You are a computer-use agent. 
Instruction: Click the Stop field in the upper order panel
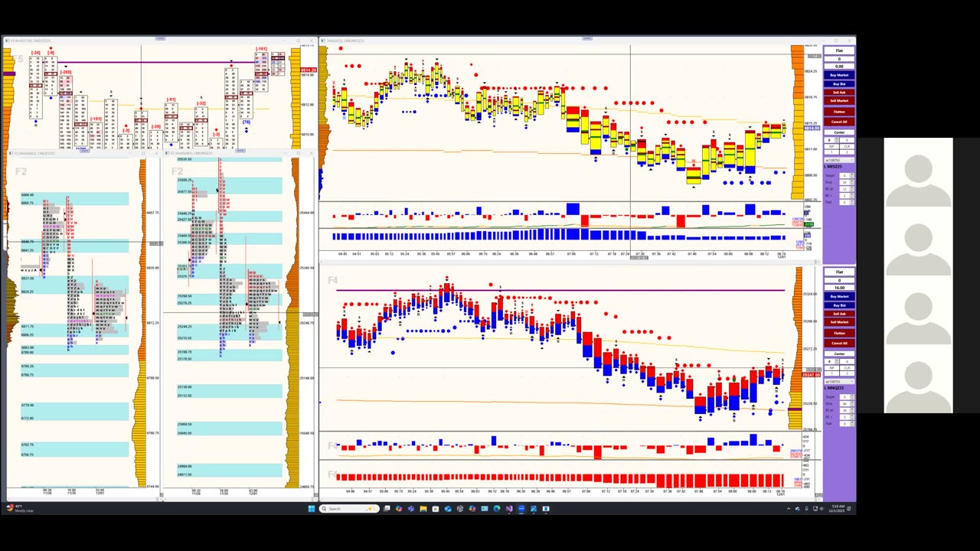tap(846, 182)
